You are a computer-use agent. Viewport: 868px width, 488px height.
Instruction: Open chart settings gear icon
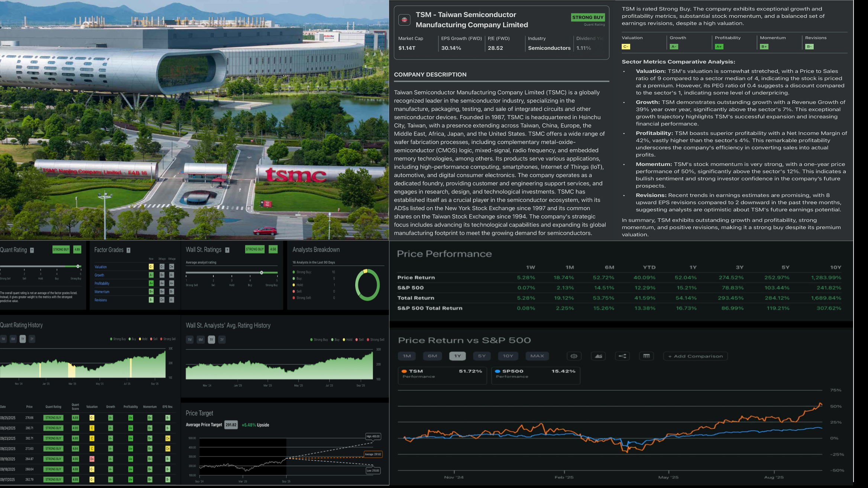click(574, 356)
